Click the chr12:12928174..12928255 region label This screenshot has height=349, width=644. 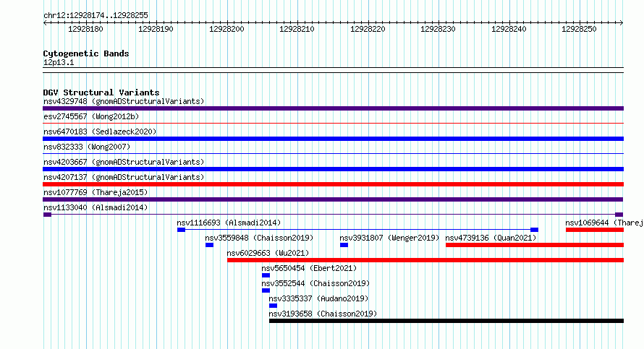96,16
